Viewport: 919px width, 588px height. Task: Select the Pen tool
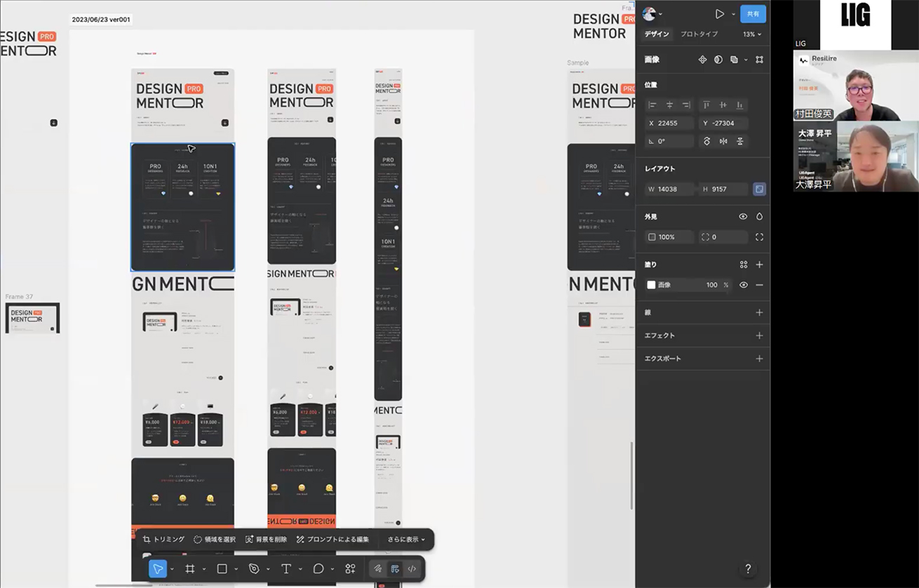pos(254,569)
